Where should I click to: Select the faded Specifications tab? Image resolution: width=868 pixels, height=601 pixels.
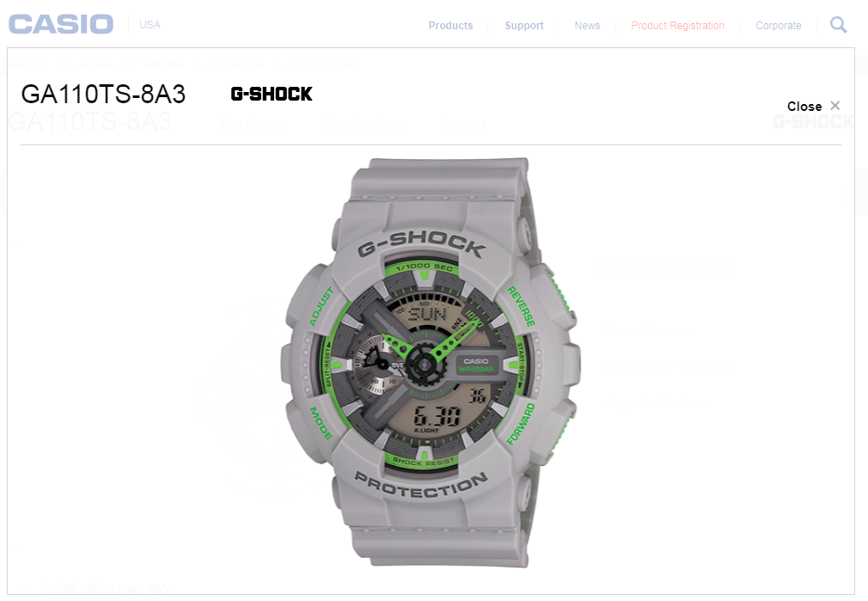pos(362,125)
